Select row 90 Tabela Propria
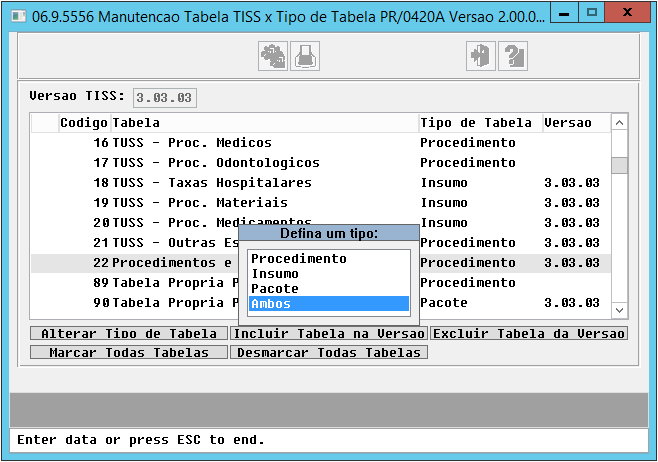 (321, 303)
